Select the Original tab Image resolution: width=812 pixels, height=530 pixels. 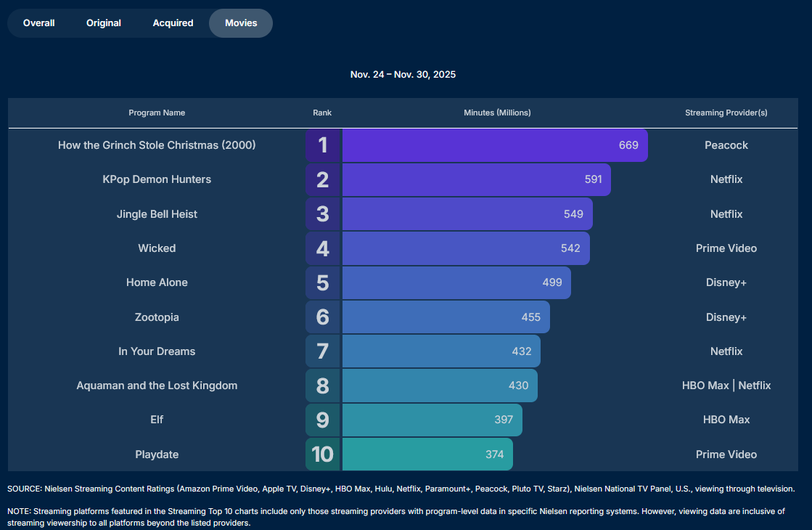(x=104, y=23)
